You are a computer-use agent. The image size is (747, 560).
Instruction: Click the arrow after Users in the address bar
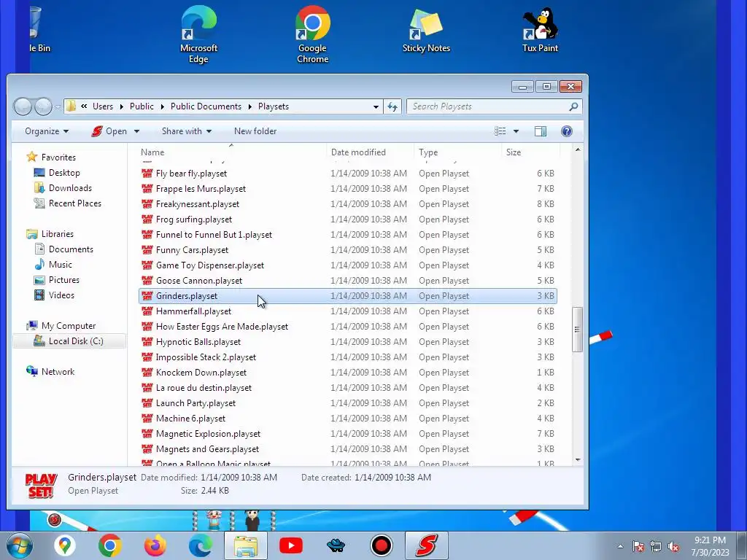(121, 106)
